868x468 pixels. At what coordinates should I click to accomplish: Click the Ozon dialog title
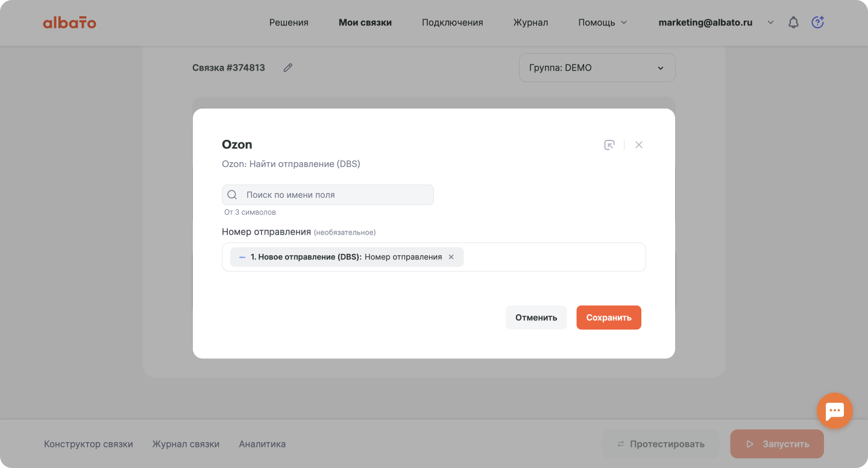click(x=237, y=145)
